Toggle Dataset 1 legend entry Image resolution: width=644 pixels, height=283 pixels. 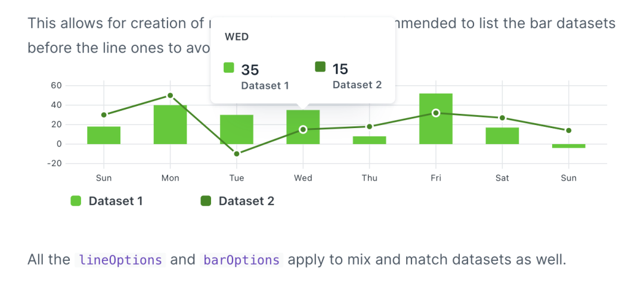tap(107, 201)
